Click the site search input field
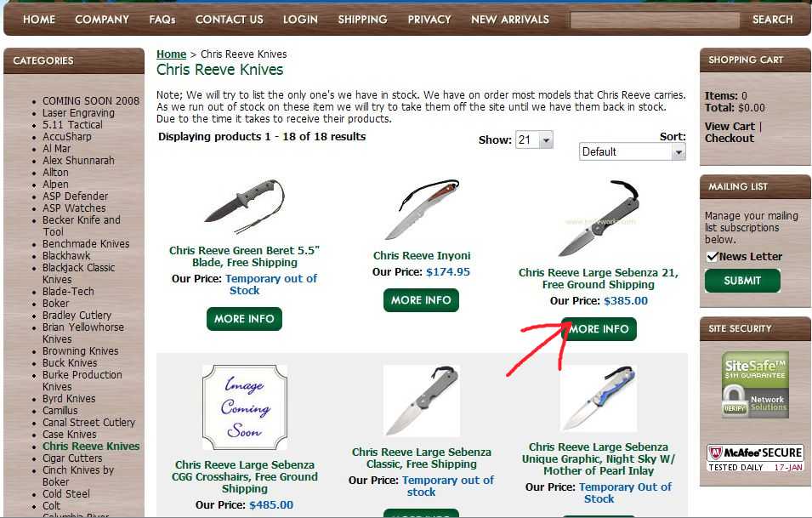Image resolution: width=812 pixels, height=518 pixels. point(655,20)
